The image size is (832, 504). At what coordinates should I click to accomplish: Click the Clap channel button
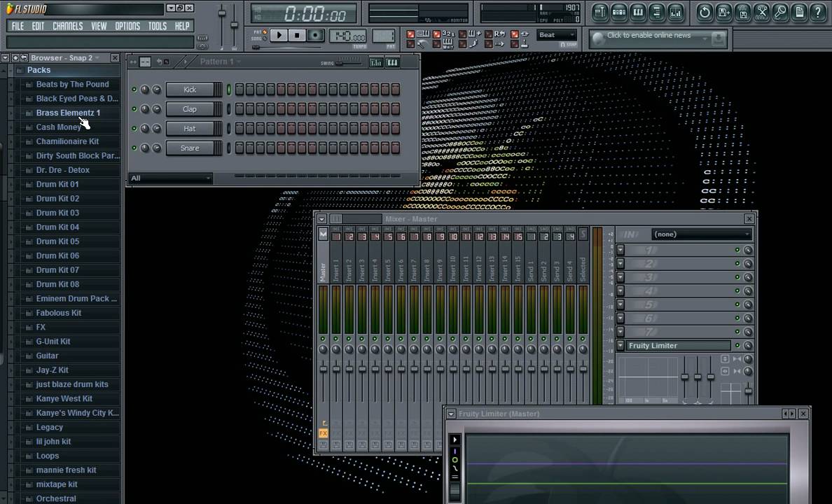coord(190,109)
